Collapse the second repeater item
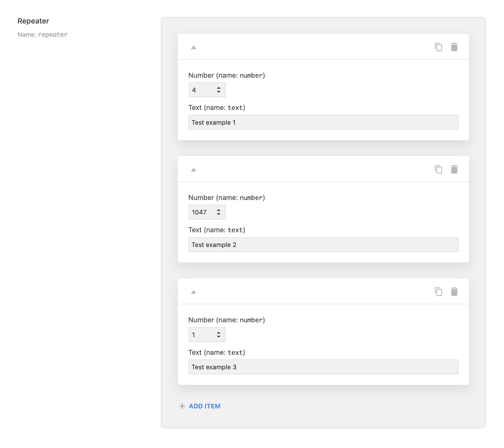 [x=194, y=170]
